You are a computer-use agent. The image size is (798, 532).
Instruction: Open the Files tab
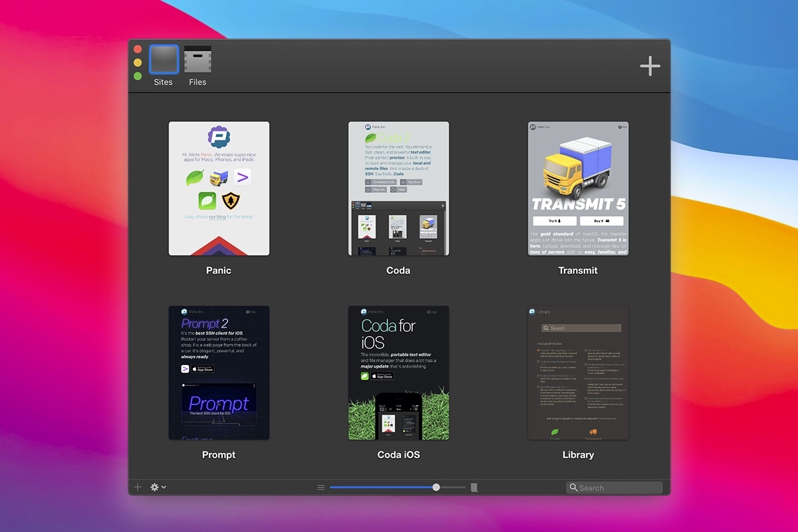tap(198, 60)
